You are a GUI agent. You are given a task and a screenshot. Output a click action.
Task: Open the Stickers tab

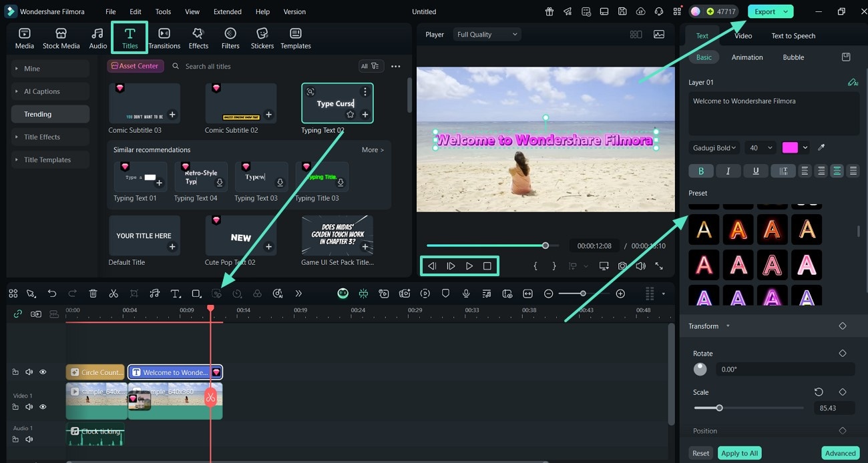(x=262, y=39)
